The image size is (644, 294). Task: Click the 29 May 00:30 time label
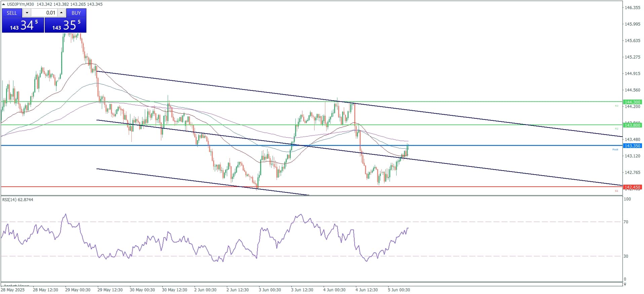point(78,290)
